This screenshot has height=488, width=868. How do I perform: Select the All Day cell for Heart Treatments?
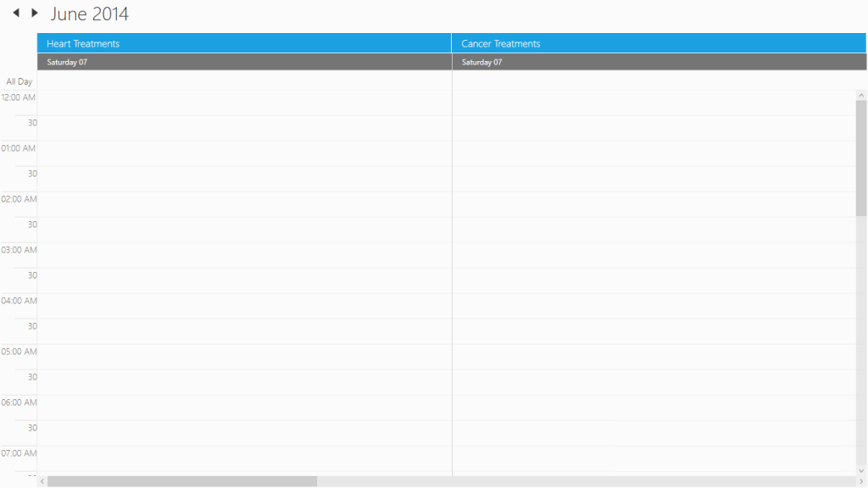point(244,81)
